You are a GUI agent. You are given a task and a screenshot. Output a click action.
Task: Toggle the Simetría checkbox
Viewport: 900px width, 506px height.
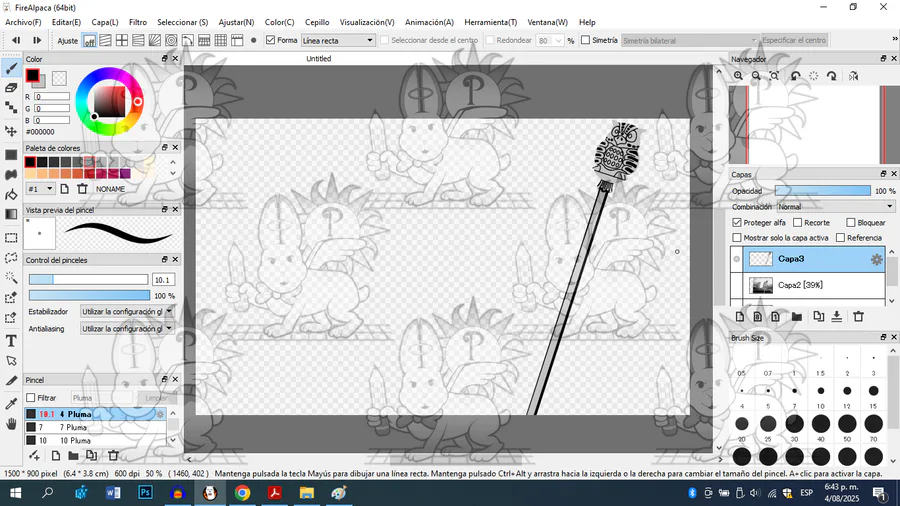coord(585,40)
